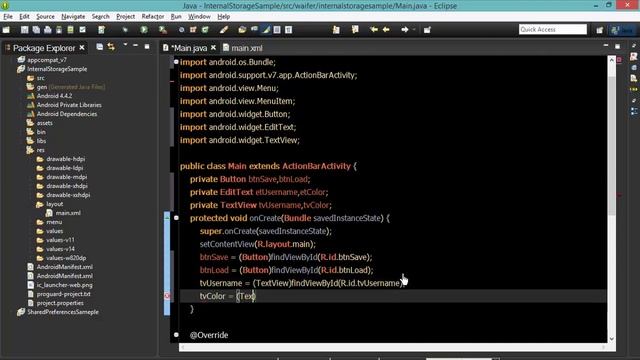Open the Refactor menu
Screen dimensions: 640x360
click(153, 16)
